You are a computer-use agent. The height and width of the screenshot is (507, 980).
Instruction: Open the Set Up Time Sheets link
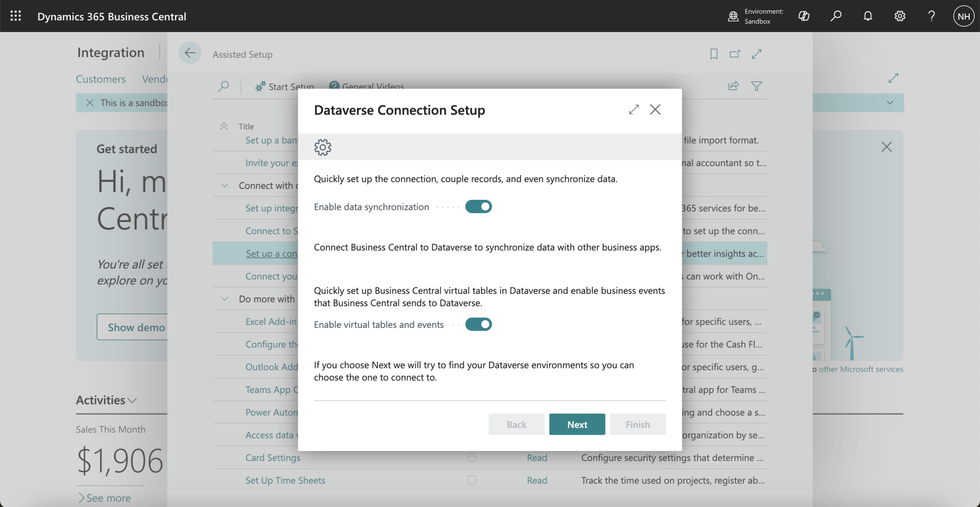click(x=285, y=480)
